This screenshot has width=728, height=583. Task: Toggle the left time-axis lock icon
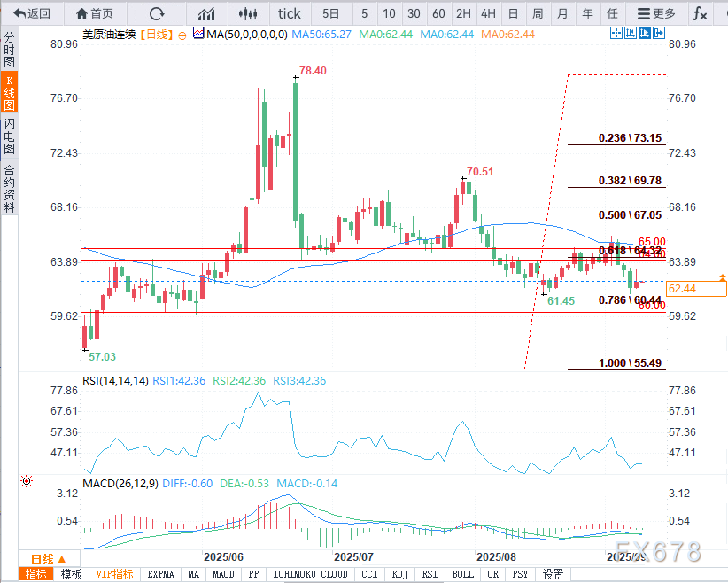[631, 32]
